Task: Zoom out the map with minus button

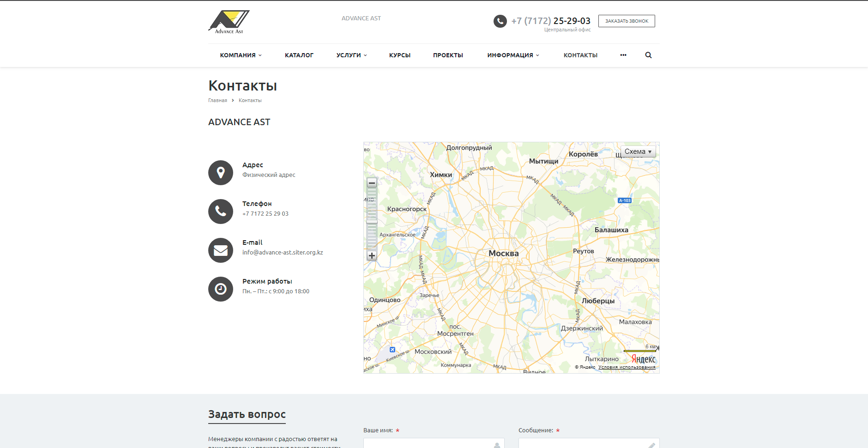Action: (x=372, y=183)
